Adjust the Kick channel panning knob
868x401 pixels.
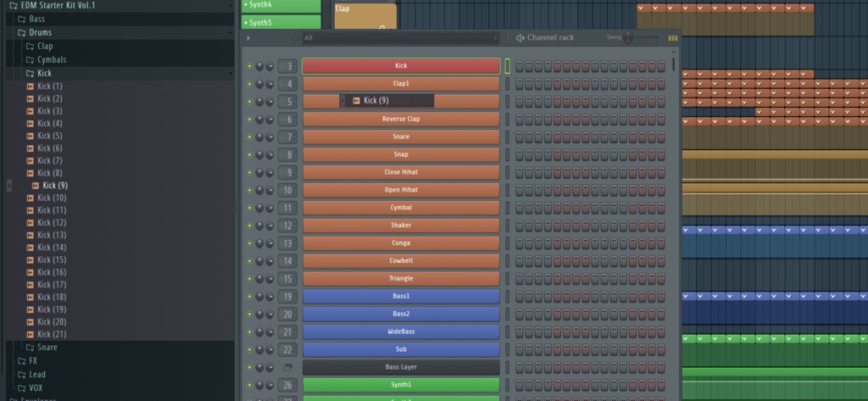[x=259, y=66]
